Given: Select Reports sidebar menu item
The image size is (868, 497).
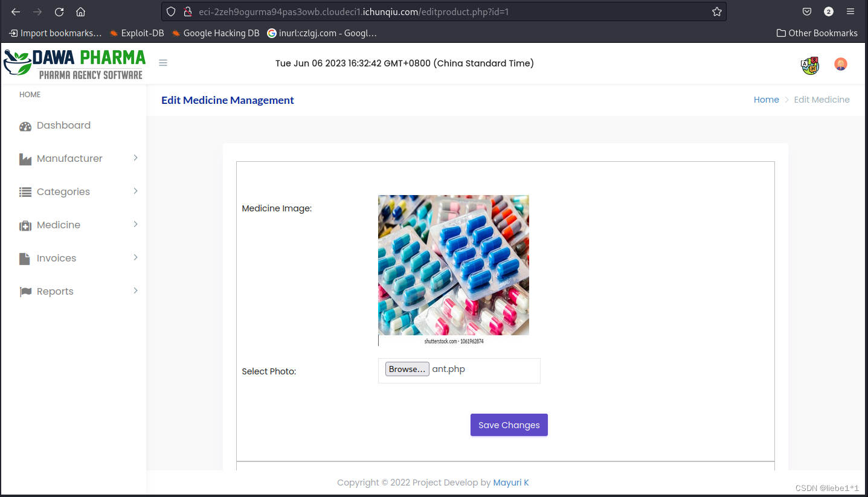Looking at the screenshot, I should point(73,292).
